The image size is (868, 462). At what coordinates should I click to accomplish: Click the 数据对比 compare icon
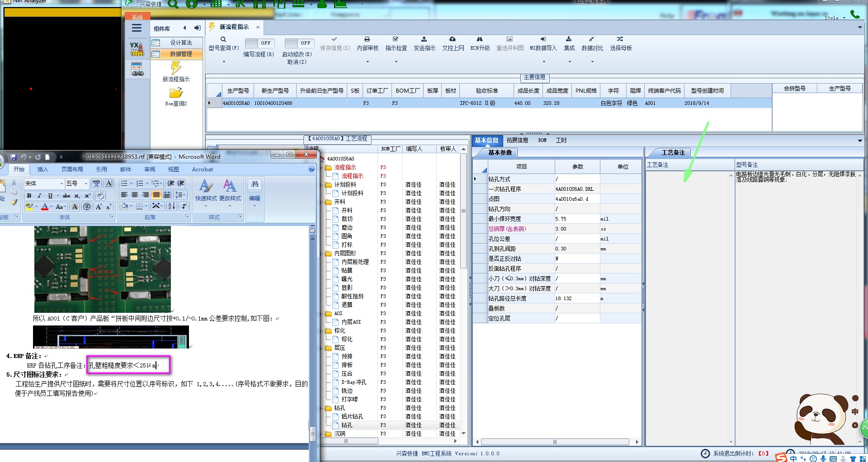[592, 39]
